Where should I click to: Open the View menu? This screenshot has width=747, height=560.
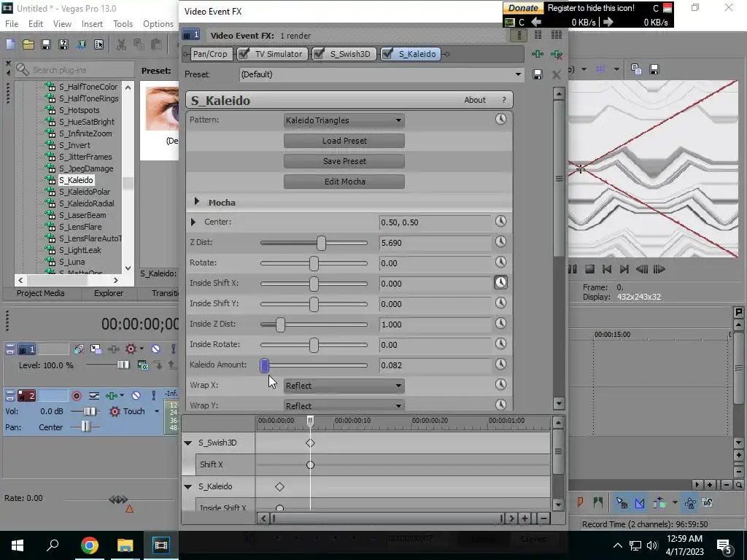(62, 24)
